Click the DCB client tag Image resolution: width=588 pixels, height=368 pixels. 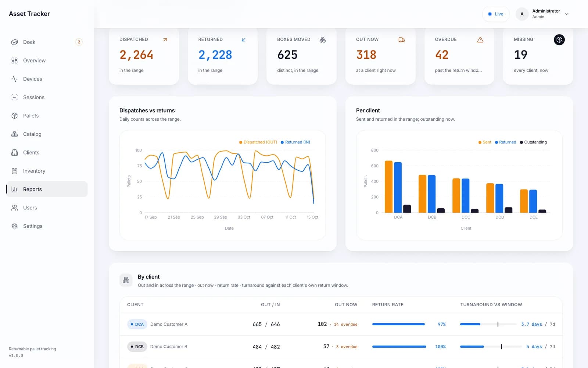[137, 347]
